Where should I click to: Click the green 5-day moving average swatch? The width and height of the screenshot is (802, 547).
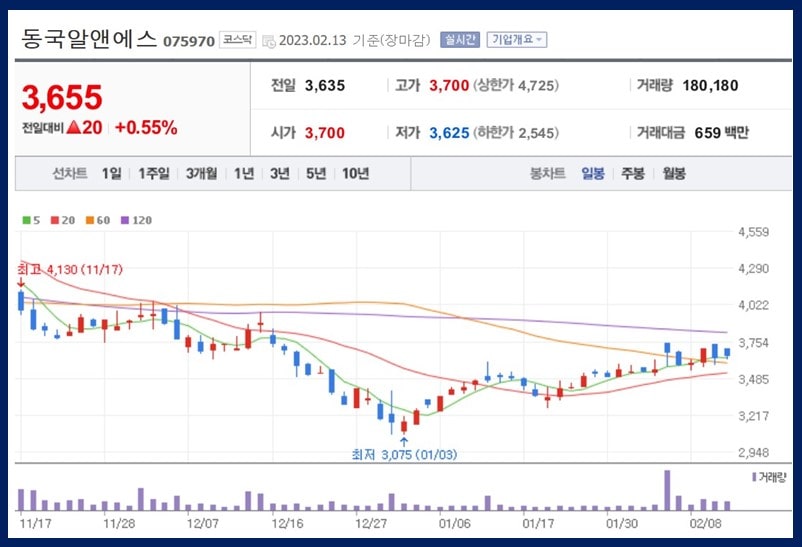click(27, 220)
